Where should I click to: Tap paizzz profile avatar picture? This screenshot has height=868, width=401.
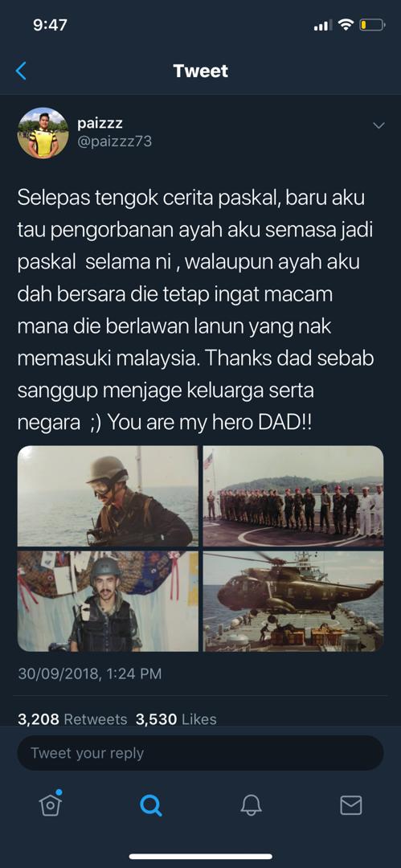(43, 133)
